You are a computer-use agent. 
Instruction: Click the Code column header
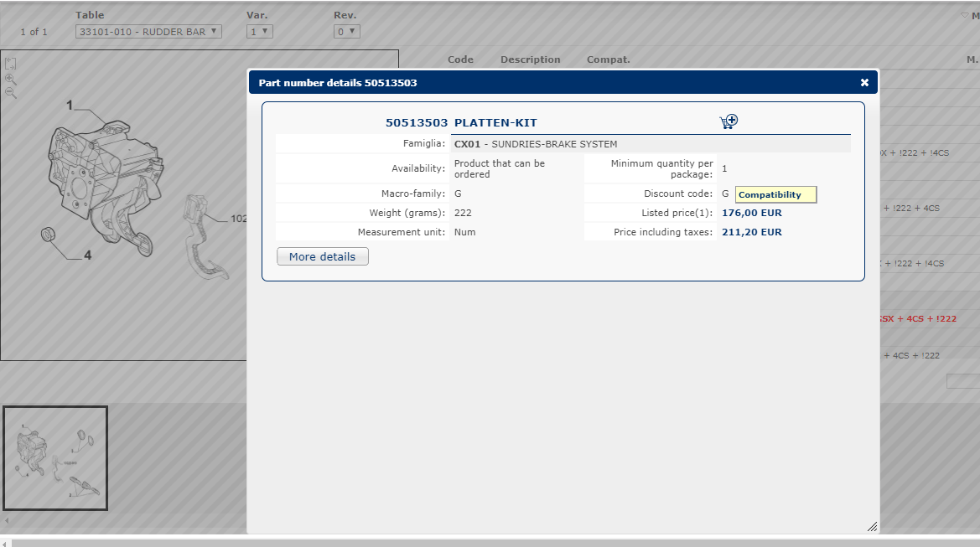pos(460,59)
